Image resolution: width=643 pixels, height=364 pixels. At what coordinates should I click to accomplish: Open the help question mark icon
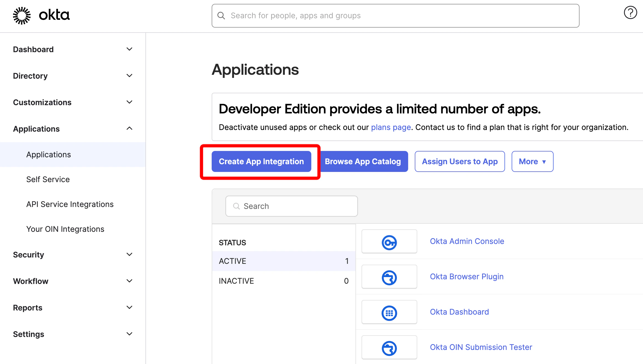click(x=630, y=12)
